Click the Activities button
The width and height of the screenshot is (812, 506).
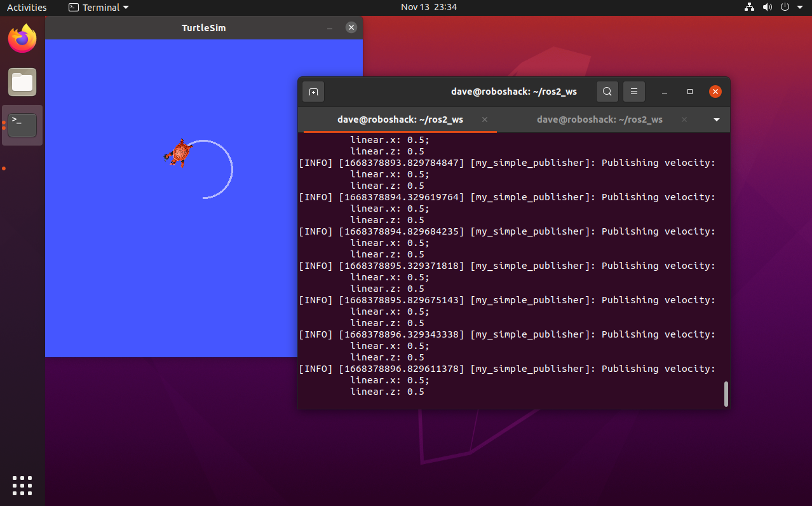click(27, 8)
